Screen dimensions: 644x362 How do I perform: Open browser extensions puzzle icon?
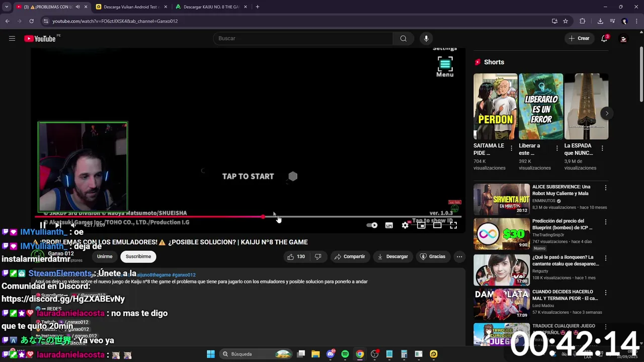point(583,21)
